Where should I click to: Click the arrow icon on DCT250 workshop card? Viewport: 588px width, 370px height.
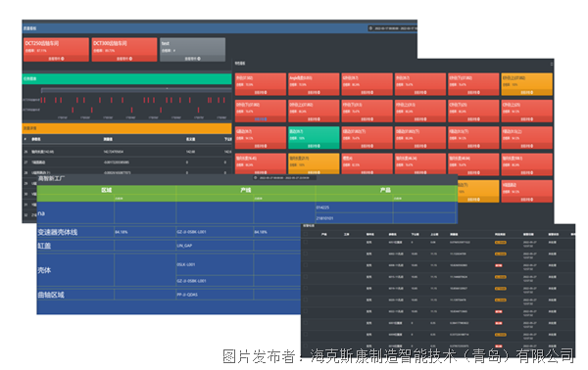point(63,59)
